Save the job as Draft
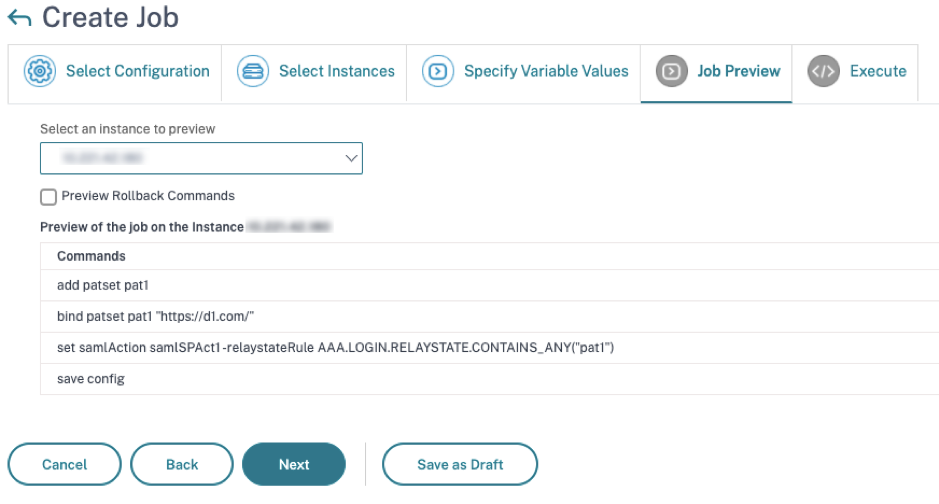Screen dimensions: 939x504 point(460,464)
